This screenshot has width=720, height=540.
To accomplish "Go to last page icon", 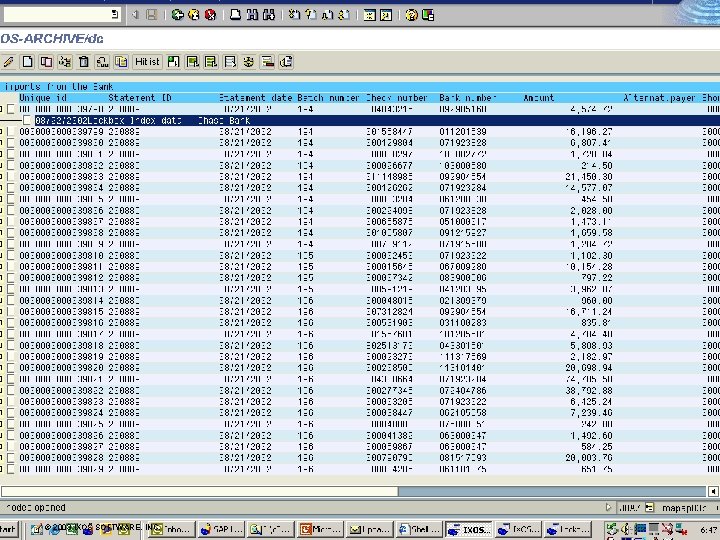I will [344, 15].
